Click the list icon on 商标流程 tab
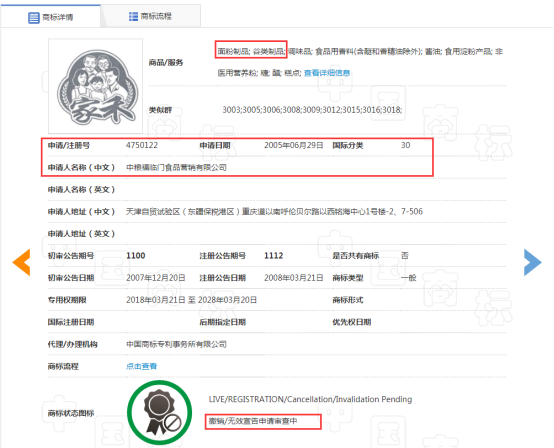Image resolution: width=554 pixels, height=448 pixels. point(133,16)
